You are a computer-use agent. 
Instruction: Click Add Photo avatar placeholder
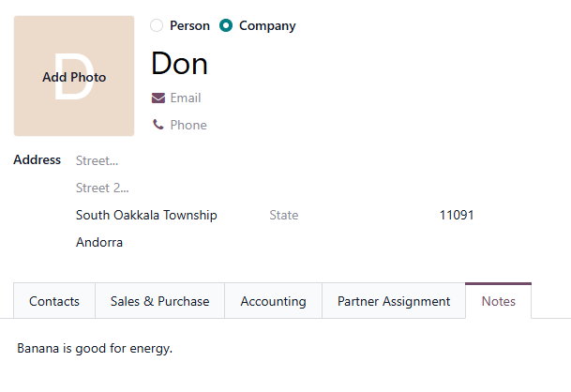click(74, 77)
